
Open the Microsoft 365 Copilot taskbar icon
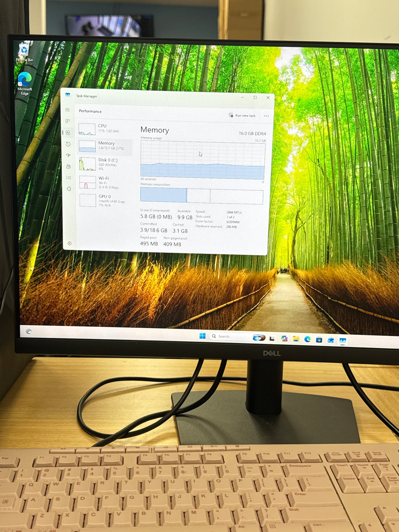point(284,339)
